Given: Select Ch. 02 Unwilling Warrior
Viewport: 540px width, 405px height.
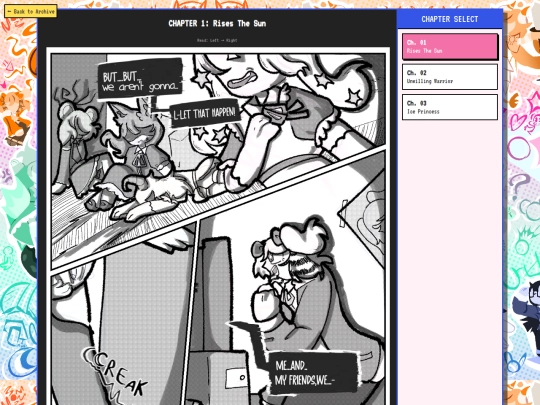Looking at the screenshot, I should (450, 77).
